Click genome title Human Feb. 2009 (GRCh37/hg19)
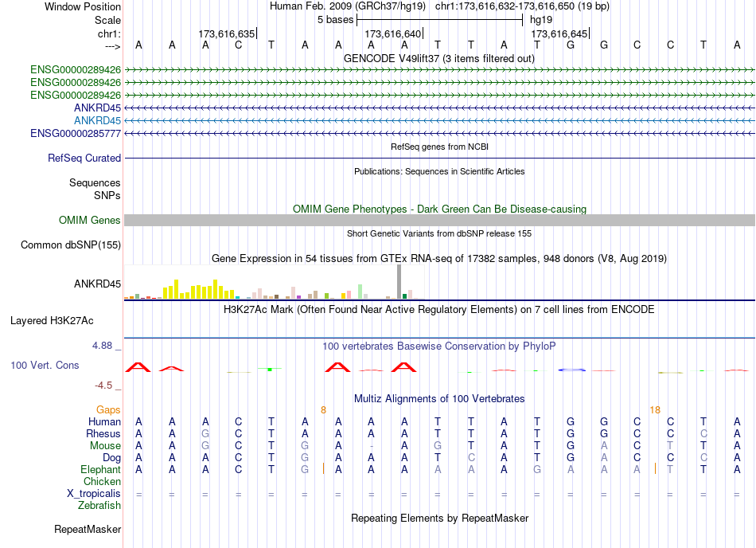The width and height of the screenshot is (756, 548). click(348, 6)
